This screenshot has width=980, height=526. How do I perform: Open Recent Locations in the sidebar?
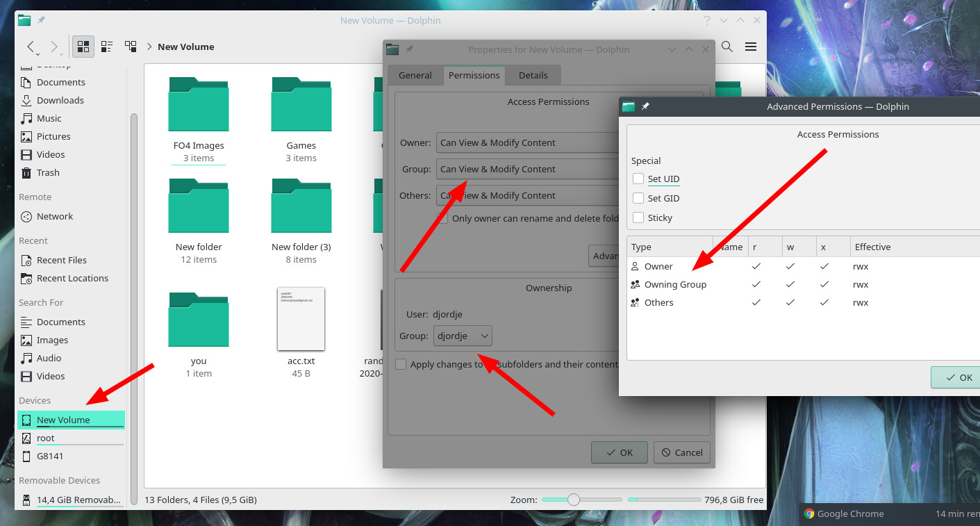tap(72, 278)
